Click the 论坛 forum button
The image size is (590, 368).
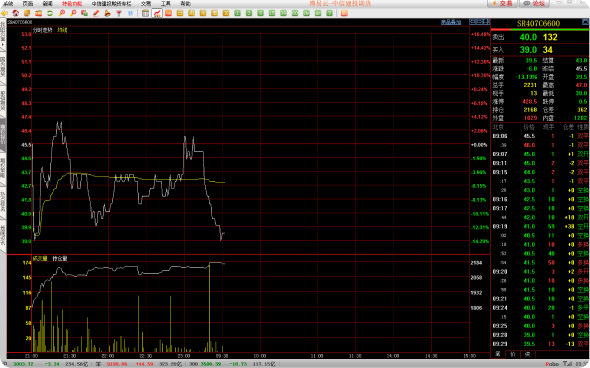(534, 3)
